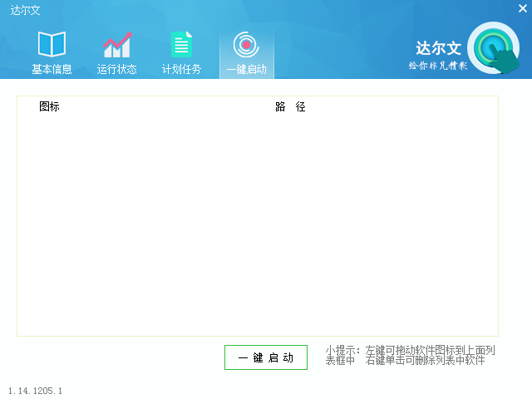
Task: Click the 图标 column header
Action: pos(49,107)
